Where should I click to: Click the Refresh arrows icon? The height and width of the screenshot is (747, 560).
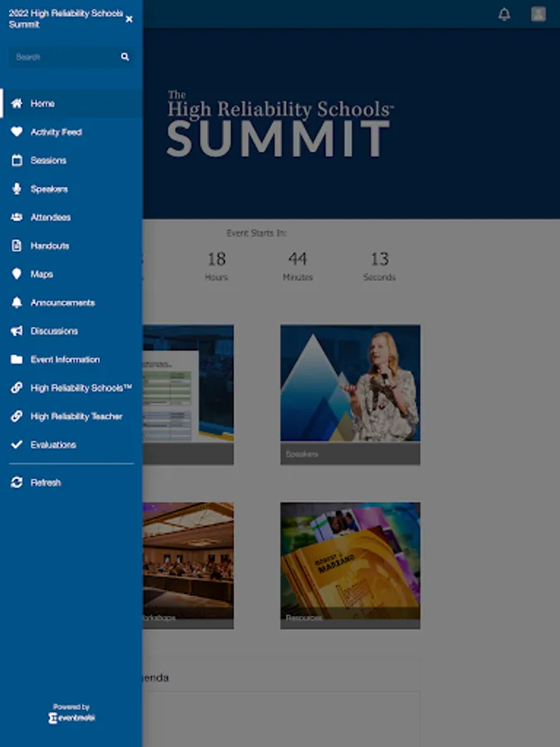17,482
